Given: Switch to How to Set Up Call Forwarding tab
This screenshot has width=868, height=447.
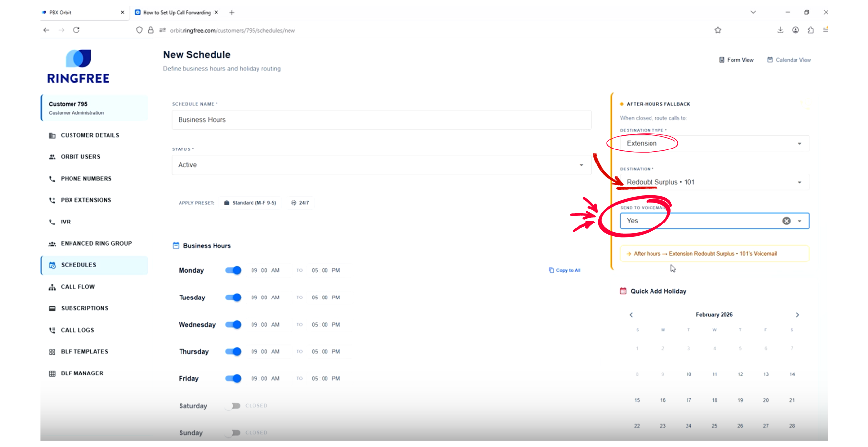Looking at the screenshot, I should [177, 12].
